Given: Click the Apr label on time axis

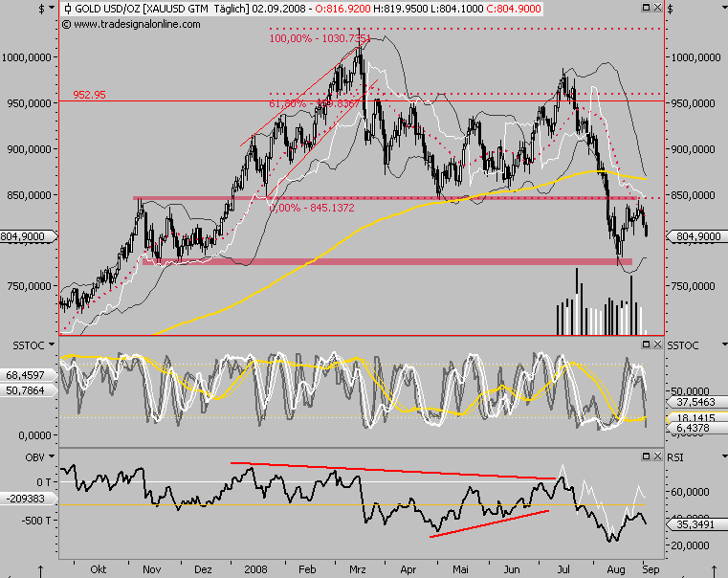Looking at the screenshot, I should (408, 569).
